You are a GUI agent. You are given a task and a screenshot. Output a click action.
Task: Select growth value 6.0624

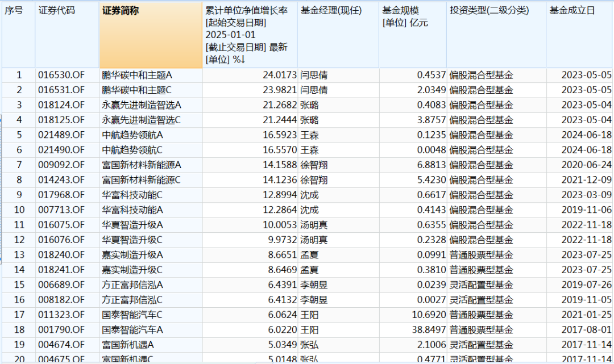pyautogui.click(x=283, y=315)
